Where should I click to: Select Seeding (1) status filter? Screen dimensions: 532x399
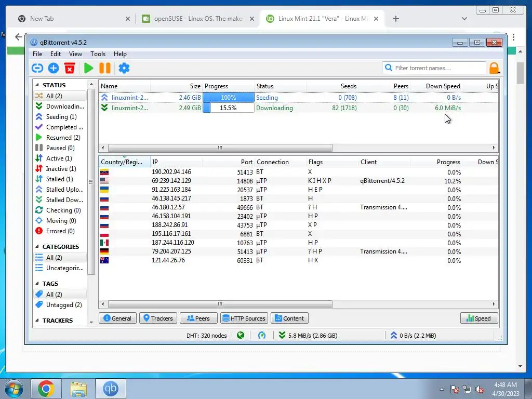pyautogui.click(x=60, y=117)
